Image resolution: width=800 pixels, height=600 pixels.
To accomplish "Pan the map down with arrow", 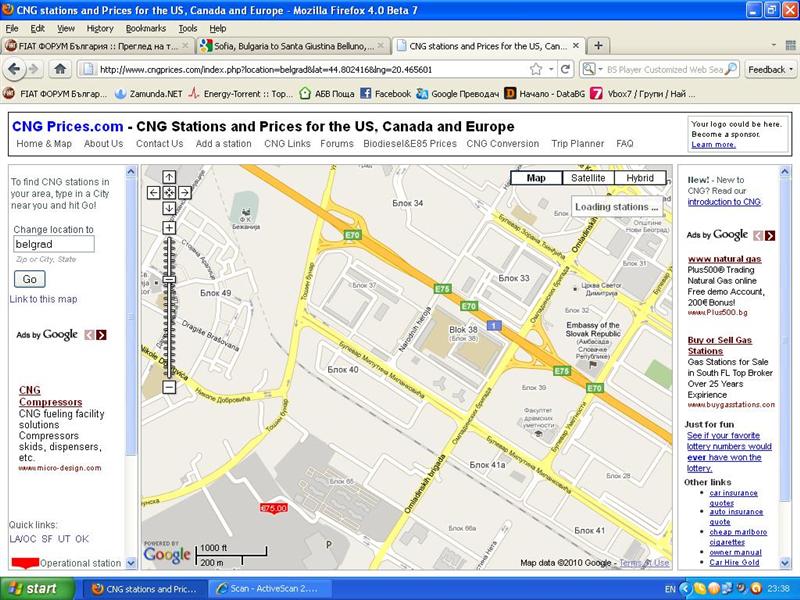I will coord(169,208).
